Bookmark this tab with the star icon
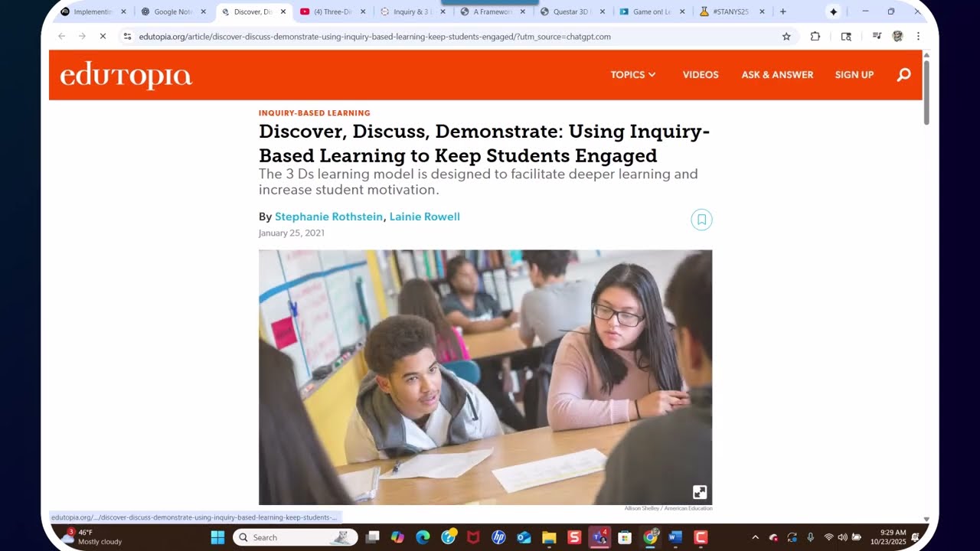Image resolution: width=980 pixels, height=551 pixels. click(x=786, y=36)
